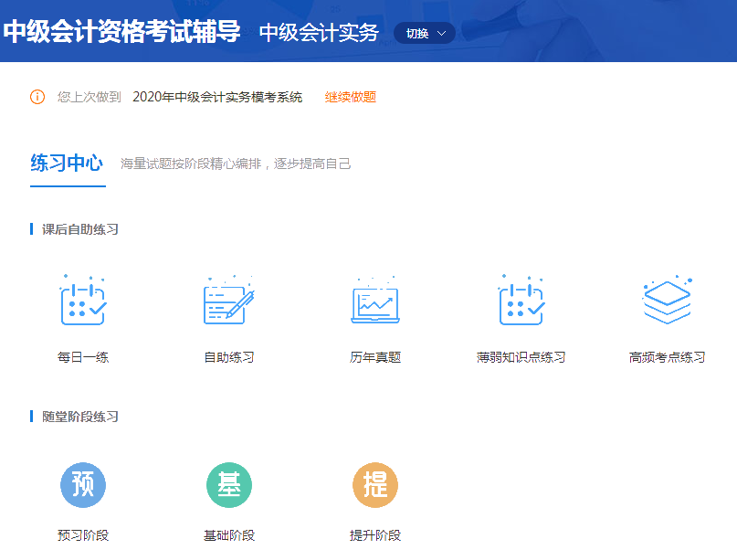Viewport: 737px width, 560px height.
Task: Open the 每日一练 daily practice icon
Action: (x=83, y=302)
